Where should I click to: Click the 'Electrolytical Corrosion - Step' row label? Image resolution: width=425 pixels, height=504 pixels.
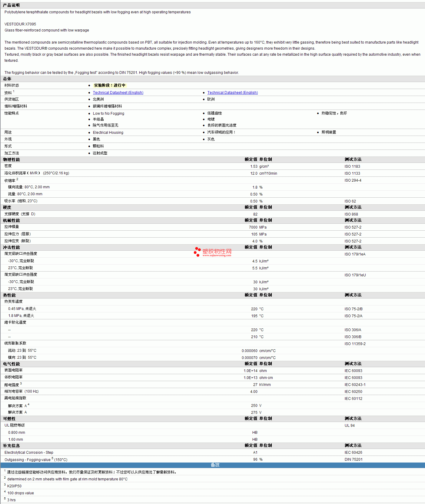(x=29, y=453)
